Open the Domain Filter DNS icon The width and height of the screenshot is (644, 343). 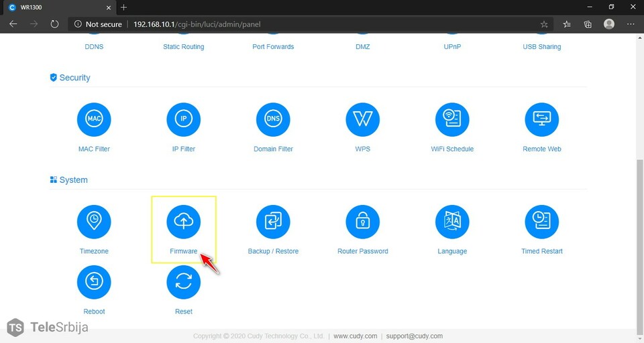click(273, 120)
